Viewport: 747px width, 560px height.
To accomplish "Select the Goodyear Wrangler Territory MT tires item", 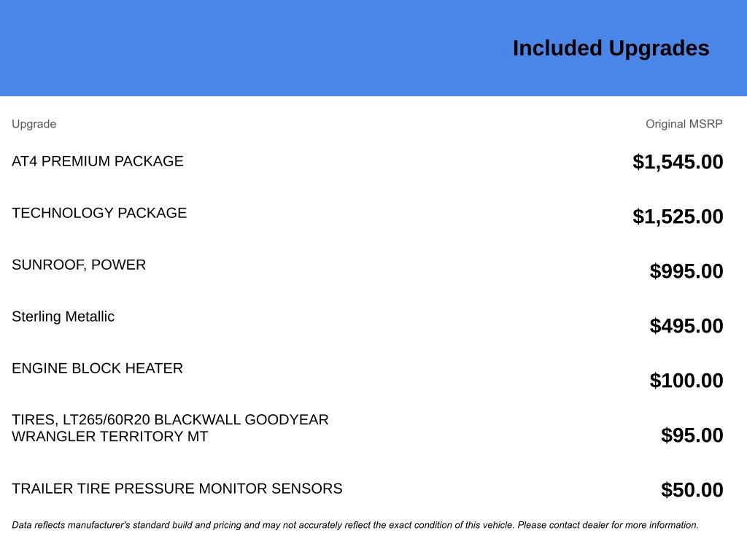I will 170,428.
